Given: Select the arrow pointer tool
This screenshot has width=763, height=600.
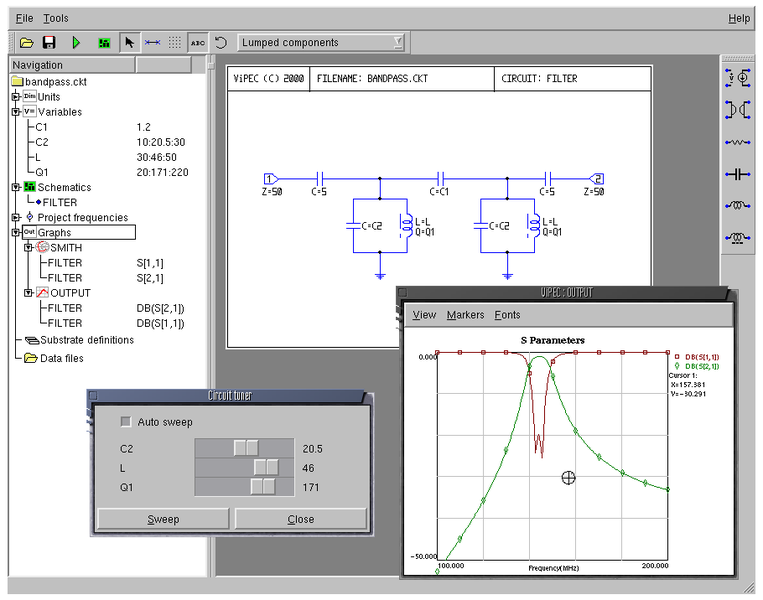Looking at the screenshot, I should (129, 43).
